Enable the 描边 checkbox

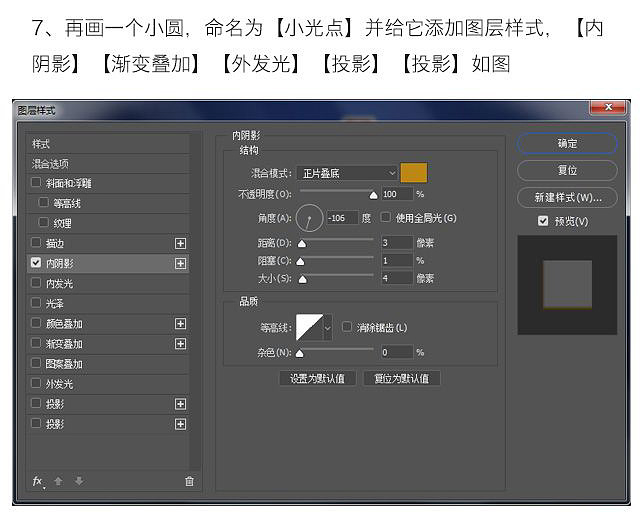(36, 243)
